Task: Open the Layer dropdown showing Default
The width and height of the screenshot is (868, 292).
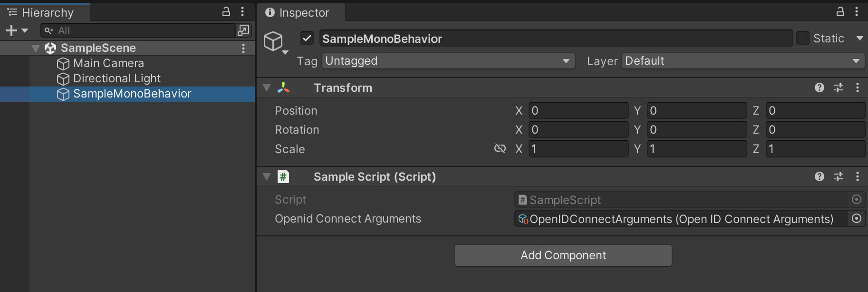Action: click(x=743, y=61)
